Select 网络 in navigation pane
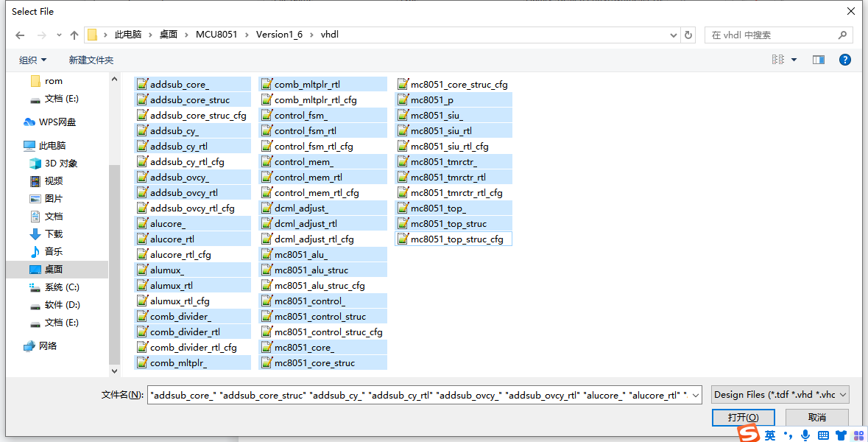868x442 pixels. click(x=47, y=346)
